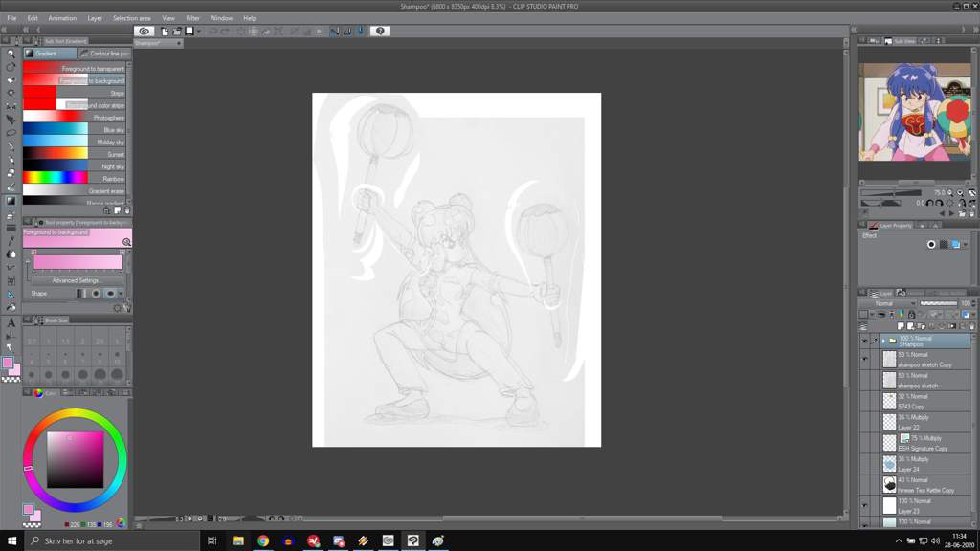Screen dimensions: 980x551
Task: Show hidden system tray icons
Action: [x=898, y=540]
